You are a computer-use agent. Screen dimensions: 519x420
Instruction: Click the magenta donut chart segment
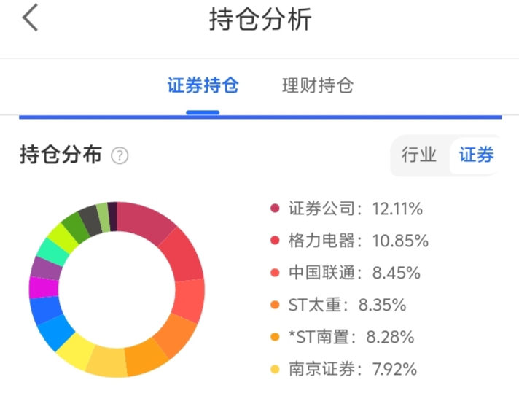[43, 287]
